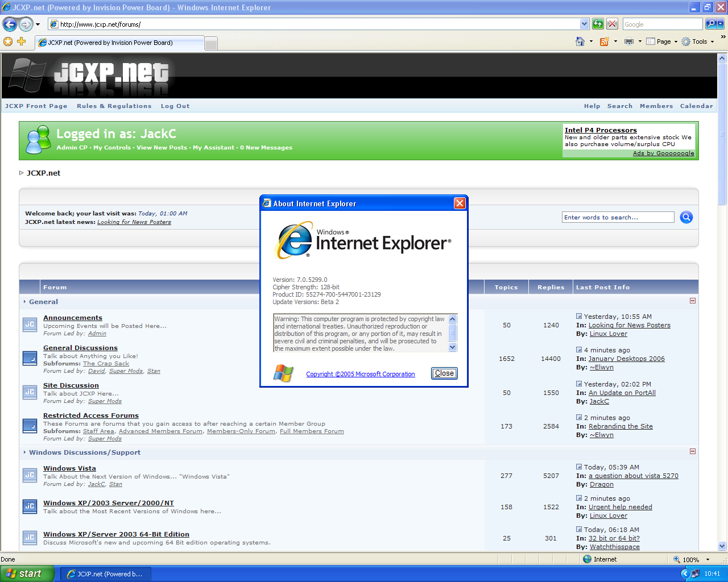Click the IE Back navigation button

click(x=10, y=24)
